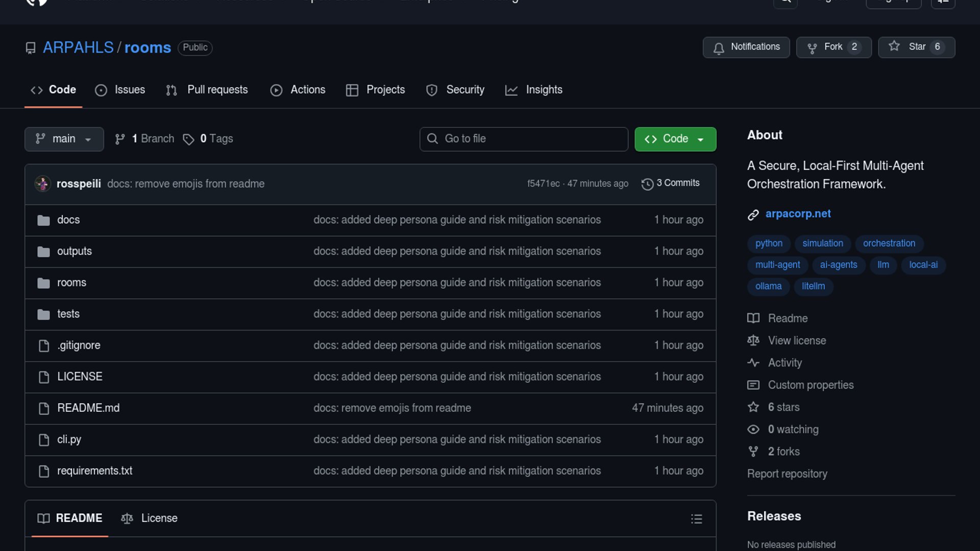Expand the green Code dropdown
Image resolution: width=980 pixels, height=551 pixels.
point(675,139)
